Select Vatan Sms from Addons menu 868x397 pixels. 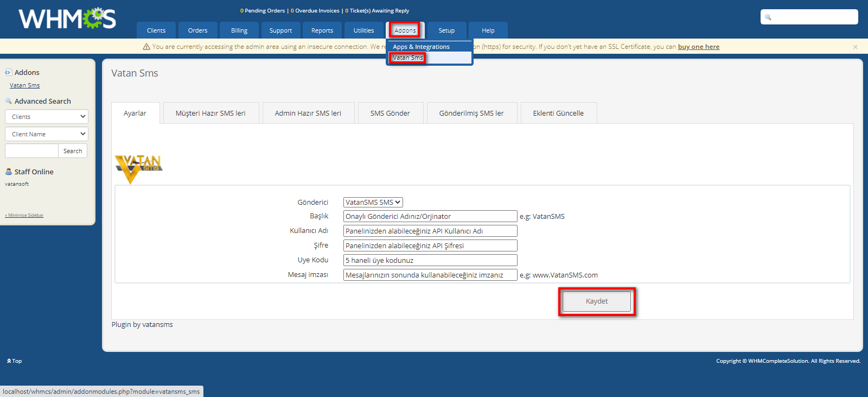pyautogui.click(x=407, y=58)
